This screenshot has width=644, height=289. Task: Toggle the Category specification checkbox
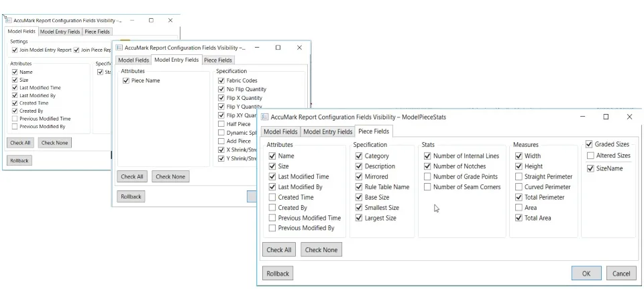coord(358,156)
